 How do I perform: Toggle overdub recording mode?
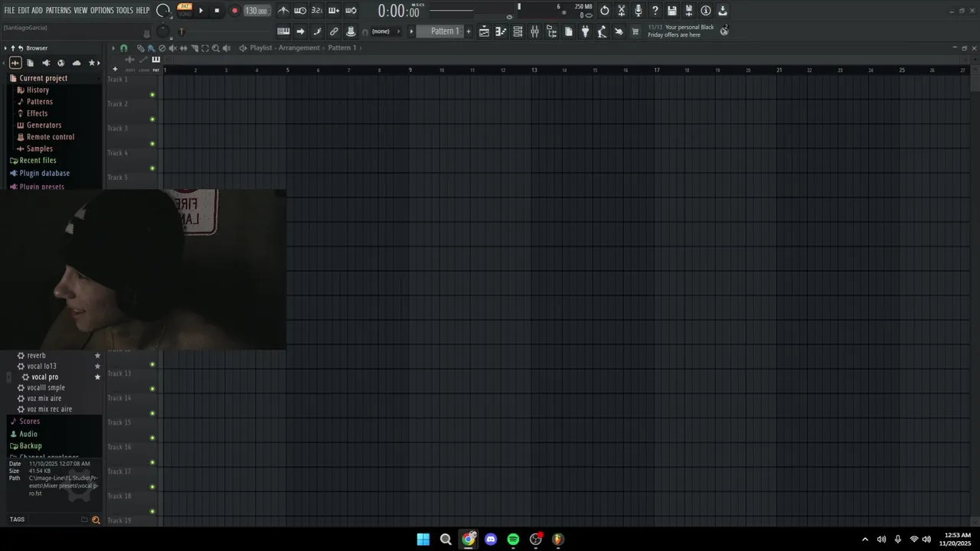pos(334,11)
